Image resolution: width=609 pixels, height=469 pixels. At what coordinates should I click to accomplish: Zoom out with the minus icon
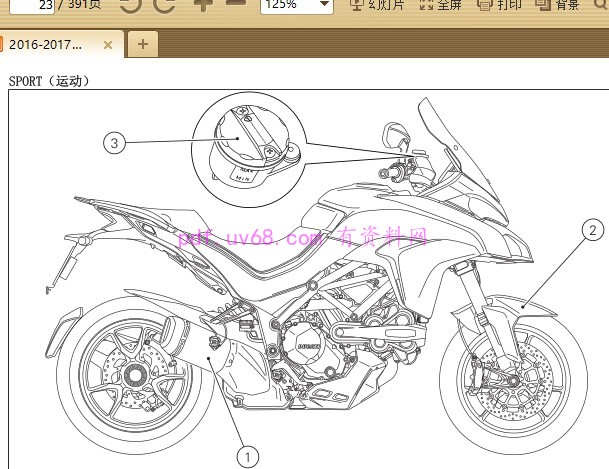[236, 5]
